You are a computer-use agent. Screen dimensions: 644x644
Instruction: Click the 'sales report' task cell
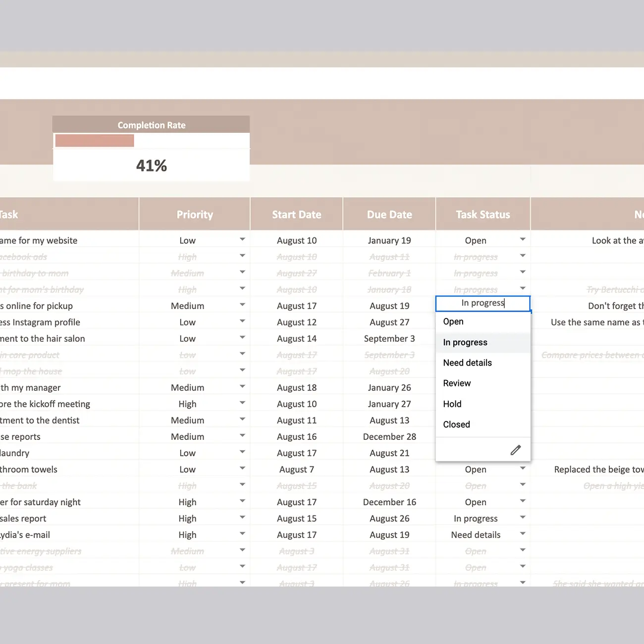(69, 519)
